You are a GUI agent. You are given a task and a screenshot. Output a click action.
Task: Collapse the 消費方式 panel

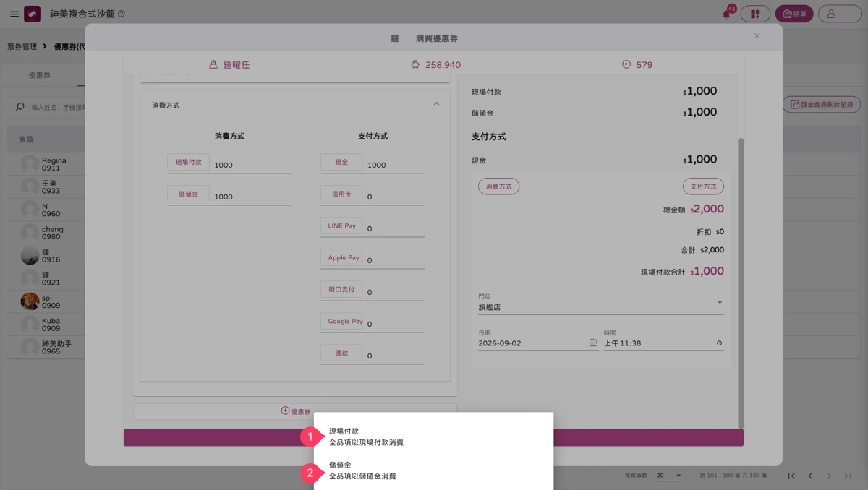tap(436, 105)
